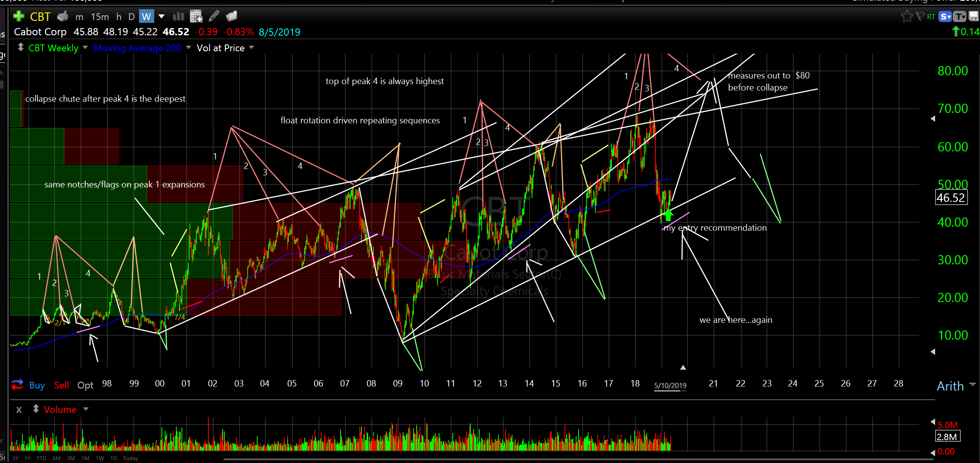980x463 pixels.
Task: Click the buy/sell swap arrows icon
Action: (17, 385)
